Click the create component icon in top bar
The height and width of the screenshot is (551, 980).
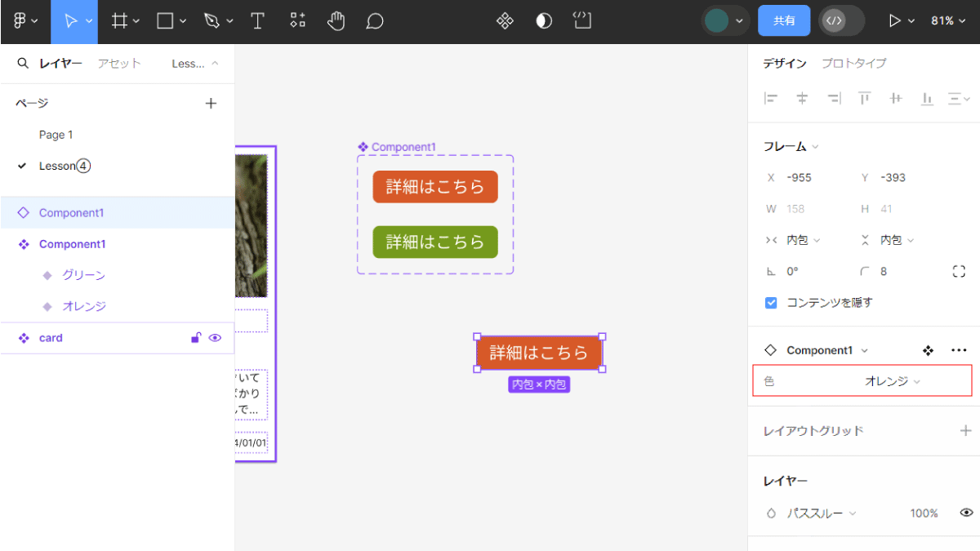[x=505, y=21]
